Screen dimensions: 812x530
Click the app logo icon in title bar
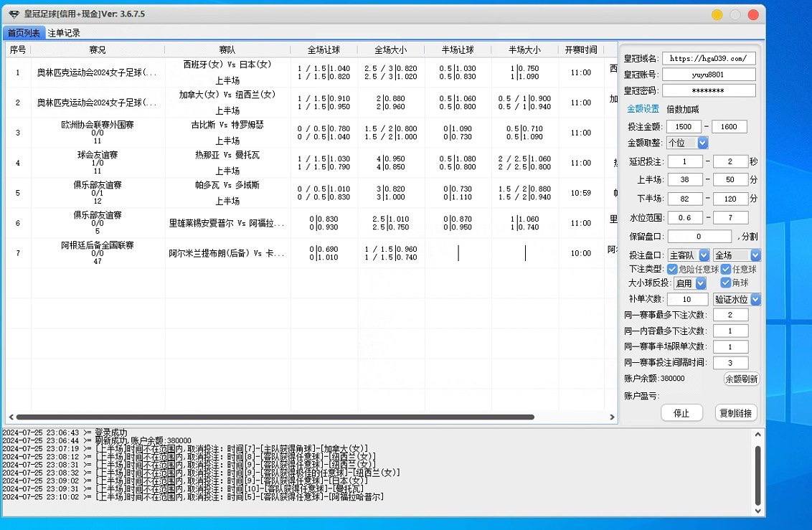tap(14, 14)
